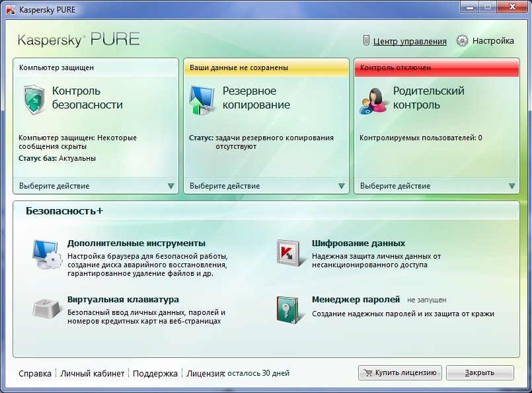Click the remote control icon by Центр управления
532x393 pixels.
(x=366, y=41)
